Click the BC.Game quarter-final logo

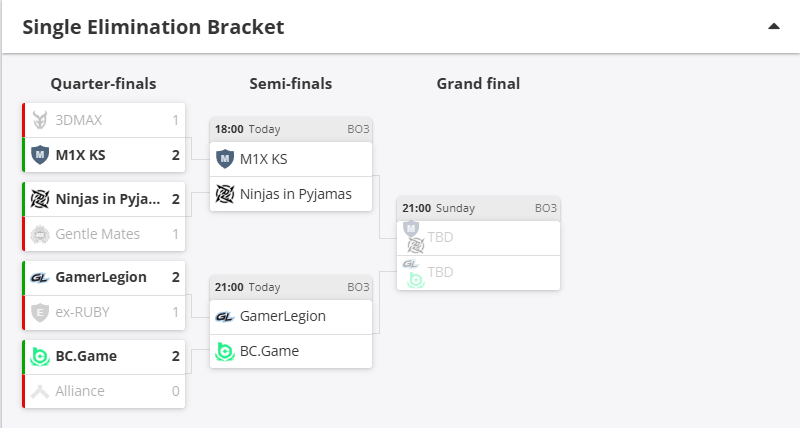[40, 356]
